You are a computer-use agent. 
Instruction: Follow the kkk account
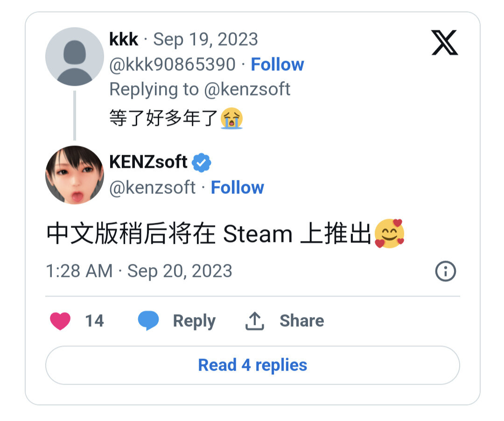coord(277,64)
